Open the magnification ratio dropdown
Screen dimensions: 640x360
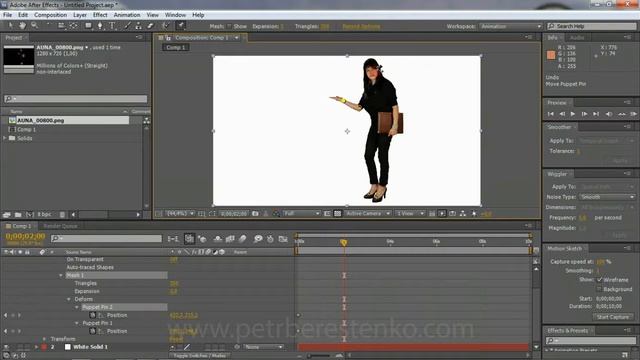click(180, 213)
